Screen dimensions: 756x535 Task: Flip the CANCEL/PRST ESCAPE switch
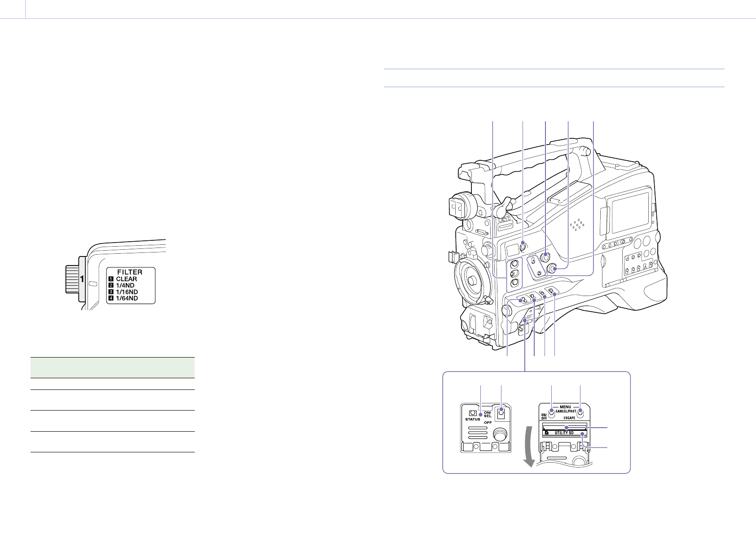[580, 413]
